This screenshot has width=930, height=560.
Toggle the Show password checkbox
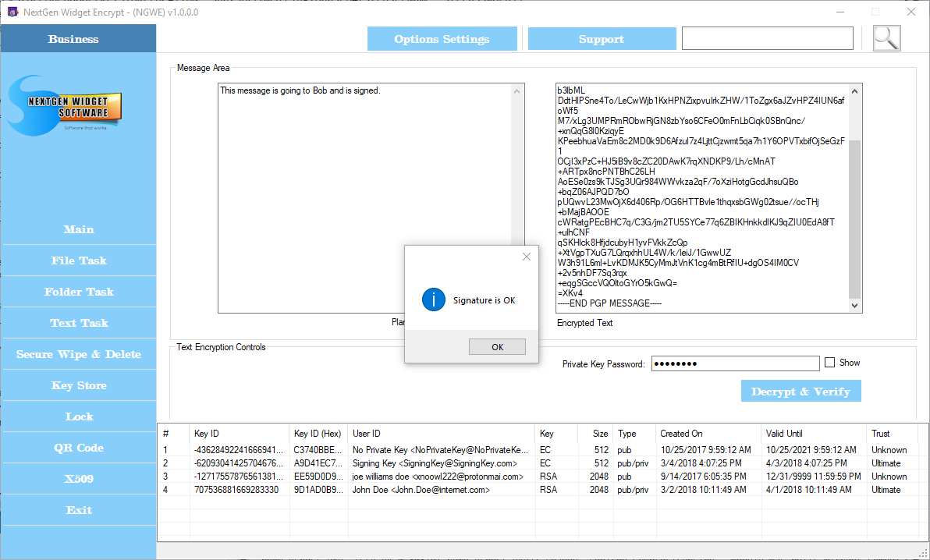(829, 363)
